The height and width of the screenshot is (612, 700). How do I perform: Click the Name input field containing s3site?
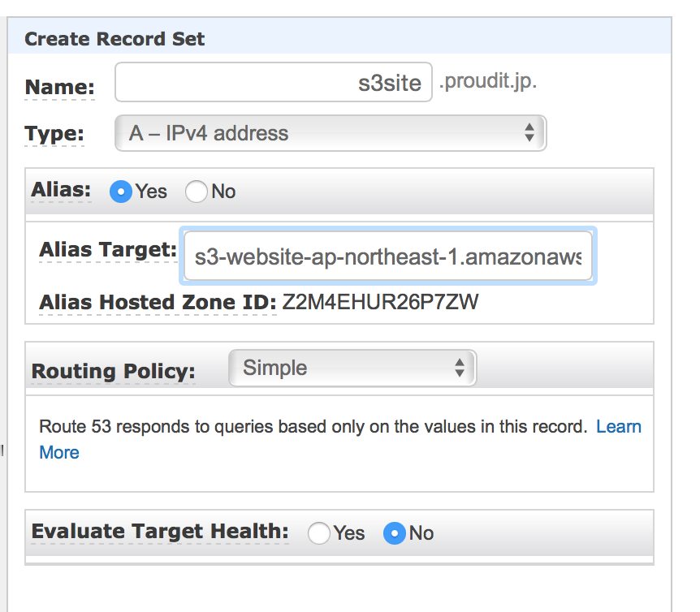coord(273,83)
